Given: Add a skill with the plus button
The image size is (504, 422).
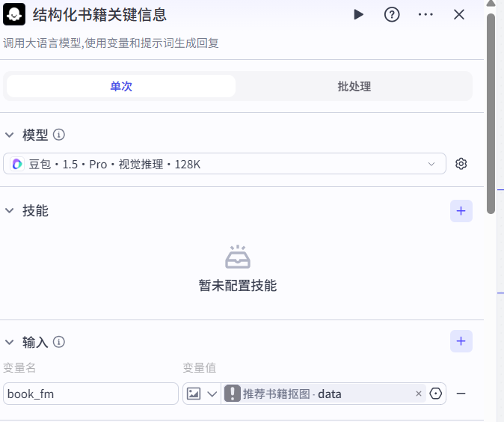Looking at the screenshot, I should coord(461,211).
